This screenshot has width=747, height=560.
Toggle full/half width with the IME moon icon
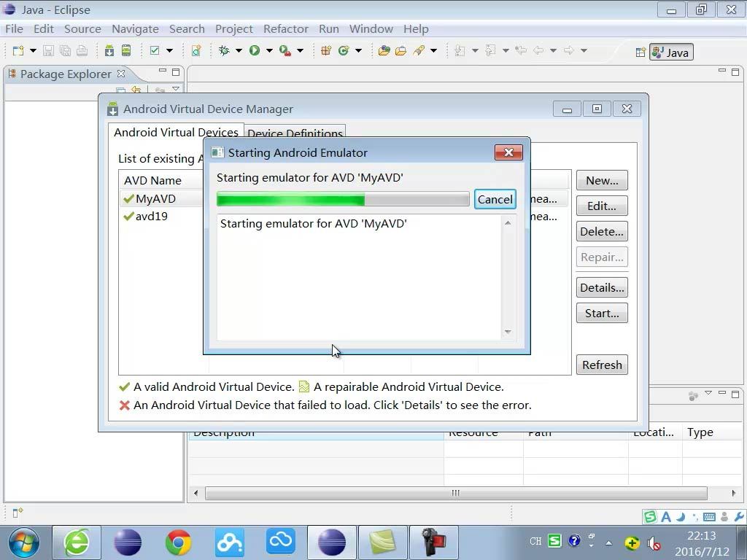coord(681,517)
